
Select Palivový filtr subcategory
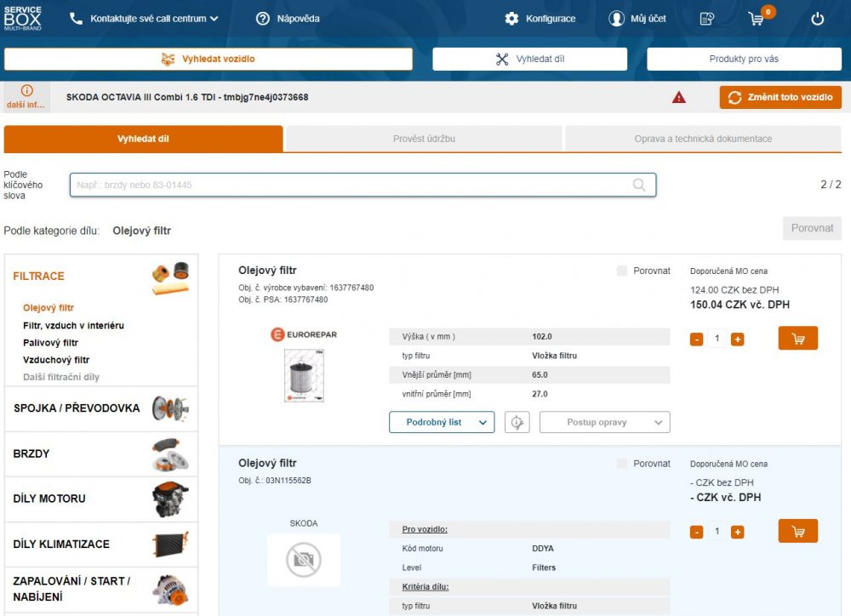click(x=50, y=343)
